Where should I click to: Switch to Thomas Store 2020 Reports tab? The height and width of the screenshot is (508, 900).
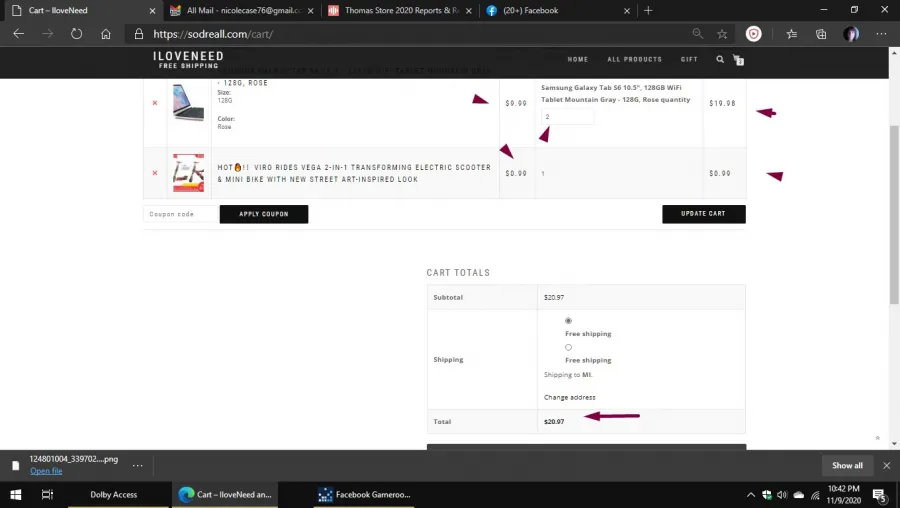pyautogui.click(x=402, y=10)
